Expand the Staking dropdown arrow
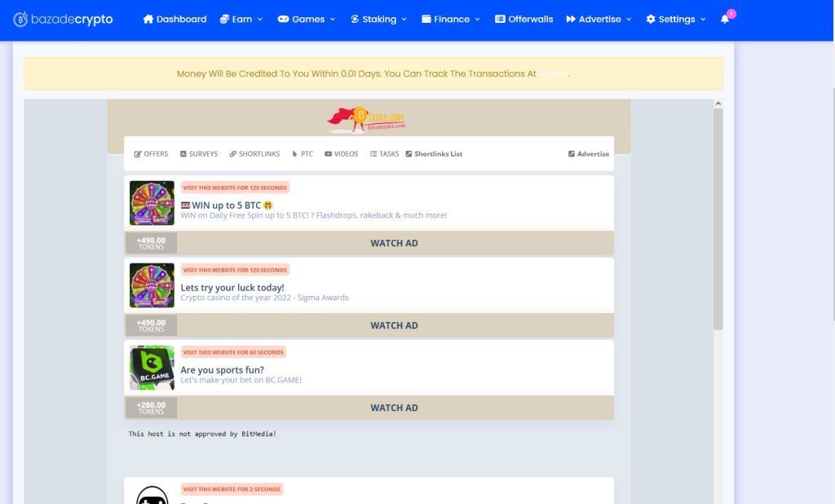835x504 pixels. click(x=404, y=20)
